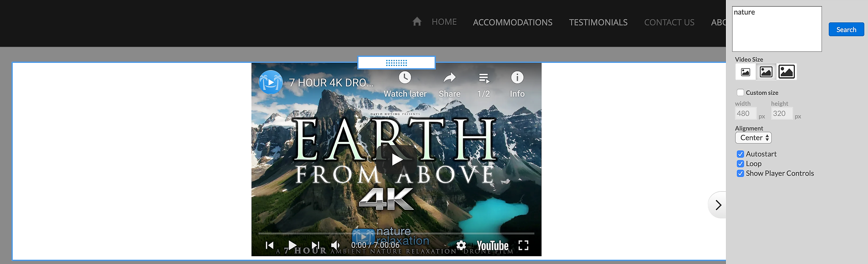868x264 pixels.
Task: Go to the TESTIMONIALS page
Action: coord(598,22)
